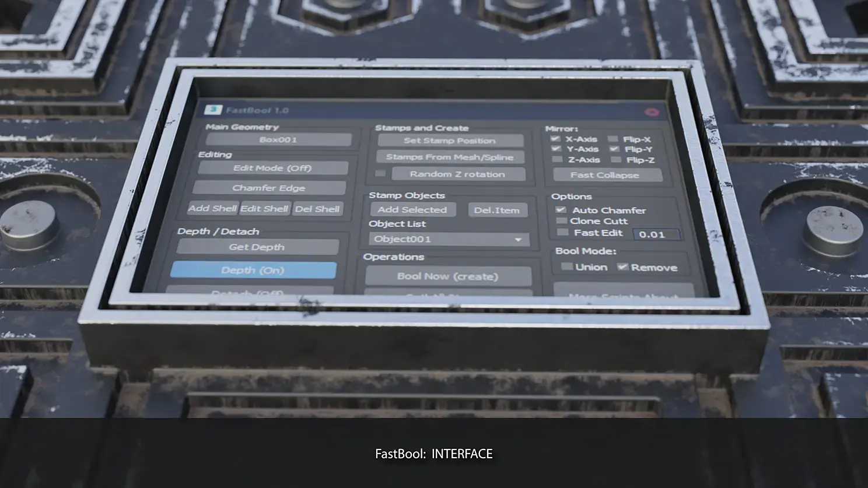This screenshot has height=488, width=868.
Task: Uncheck the X-Axis mirror checkbox
Action: coord(555,139)
